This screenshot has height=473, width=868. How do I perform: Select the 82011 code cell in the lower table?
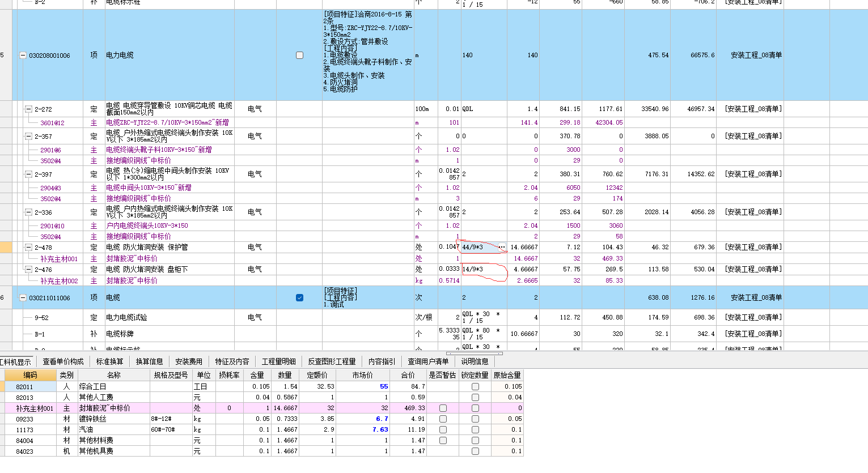pos(31,386)
